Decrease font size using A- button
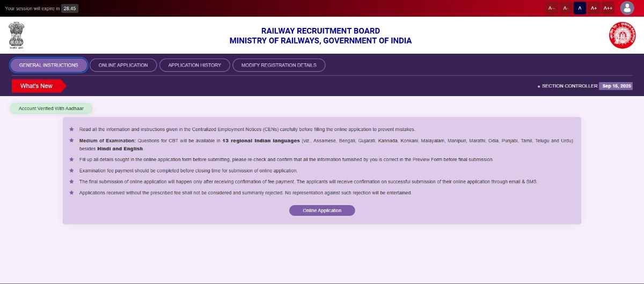644x284 pixels. (x=566, y=8)
